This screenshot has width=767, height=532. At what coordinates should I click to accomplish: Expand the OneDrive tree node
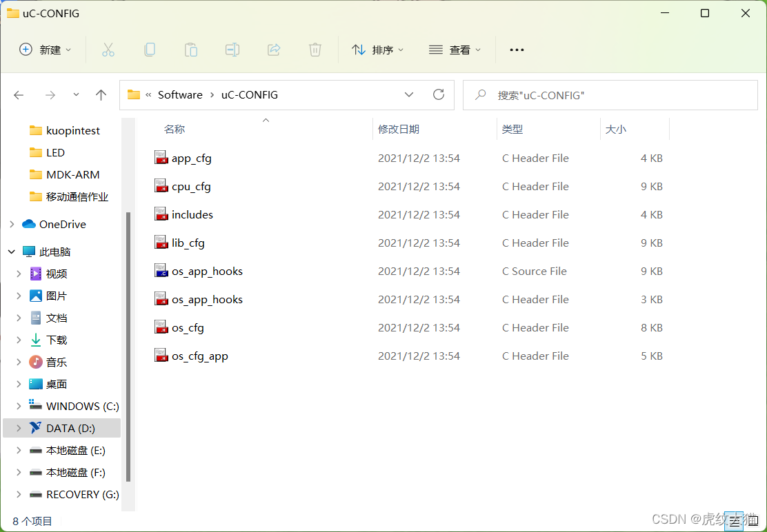pyautogui.click(x=12, y=224)
